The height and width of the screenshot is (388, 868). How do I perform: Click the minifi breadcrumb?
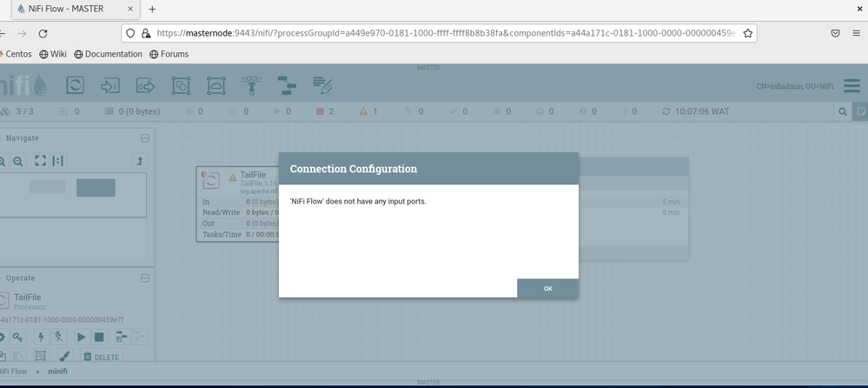57,371
